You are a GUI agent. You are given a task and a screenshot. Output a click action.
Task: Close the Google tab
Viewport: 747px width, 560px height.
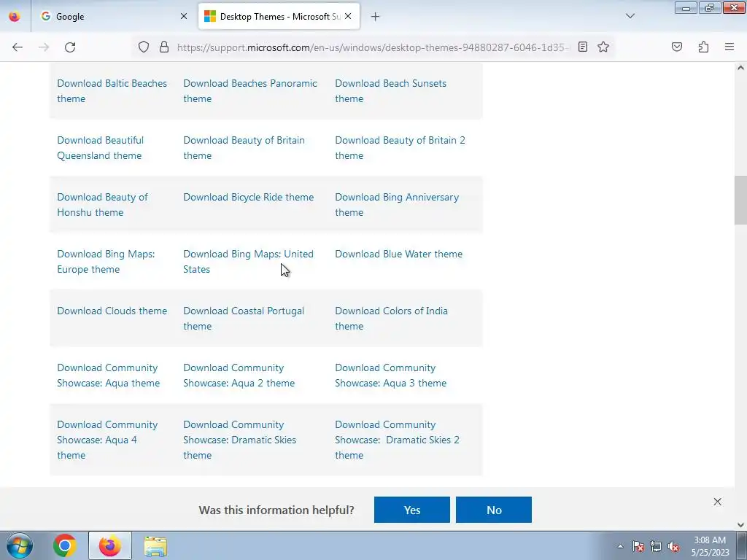tap(184, 16)
